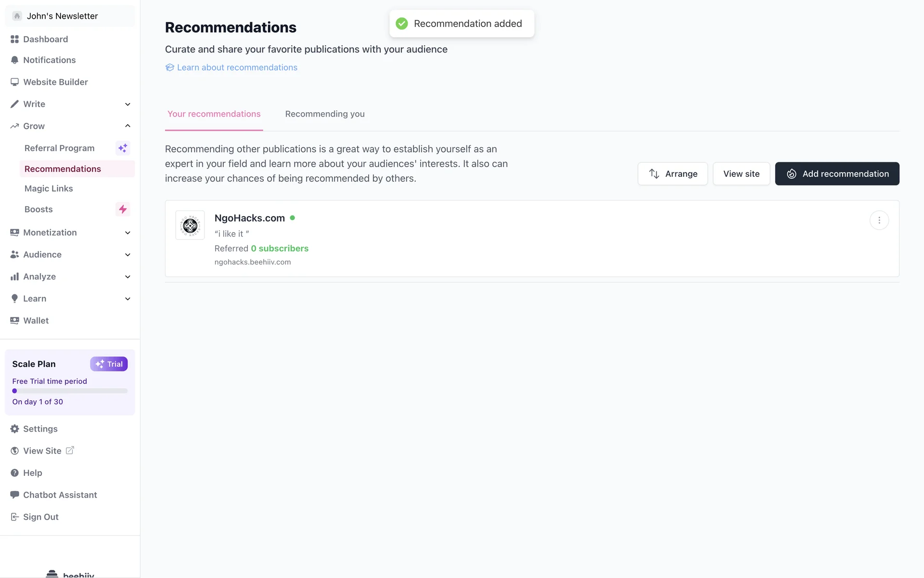Click the Sign Out icon
Viewport: 924px width, 578px height.
coord(14,517)
